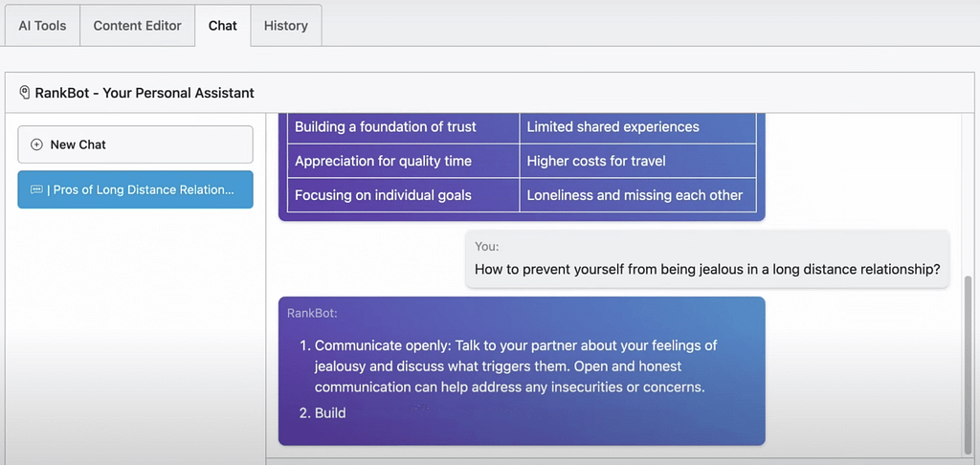Click the You: label in the user message
This screenshot has width=980, height=465.
tap(487, 246)
